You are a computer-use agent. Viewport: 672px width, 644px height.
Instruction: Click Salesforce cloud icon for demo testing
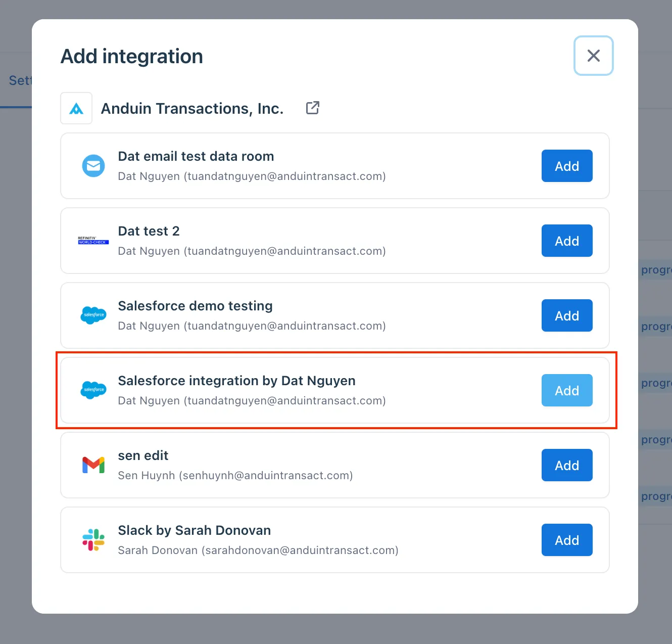pos(93,315)
